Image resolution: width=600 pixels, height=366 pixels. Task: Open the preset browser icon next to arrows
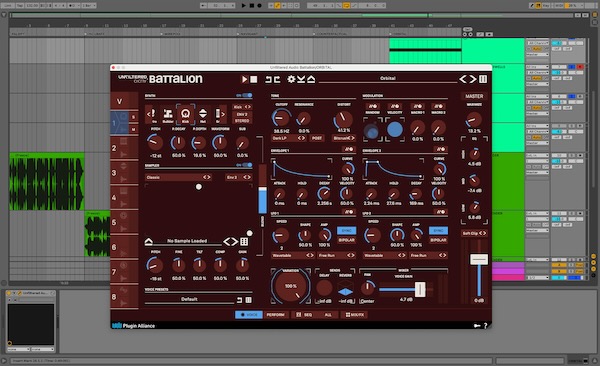pos(483,79)
